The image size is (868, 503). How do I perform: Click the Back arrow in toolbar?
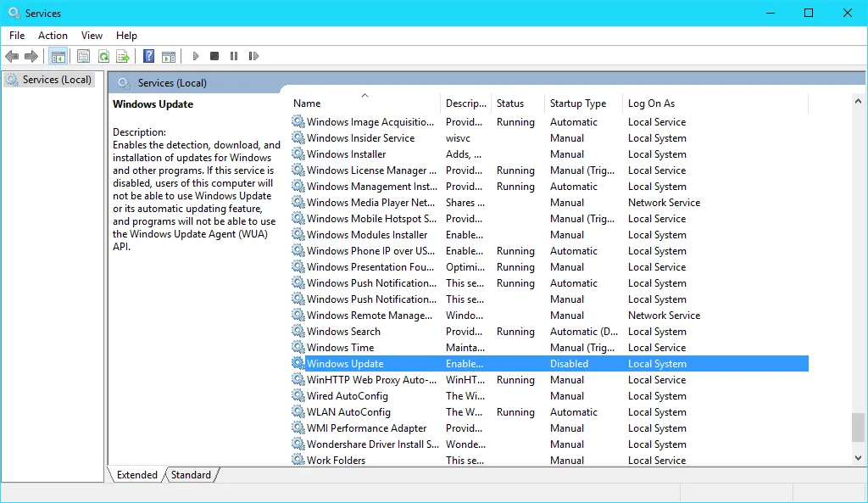coord(12,57)
